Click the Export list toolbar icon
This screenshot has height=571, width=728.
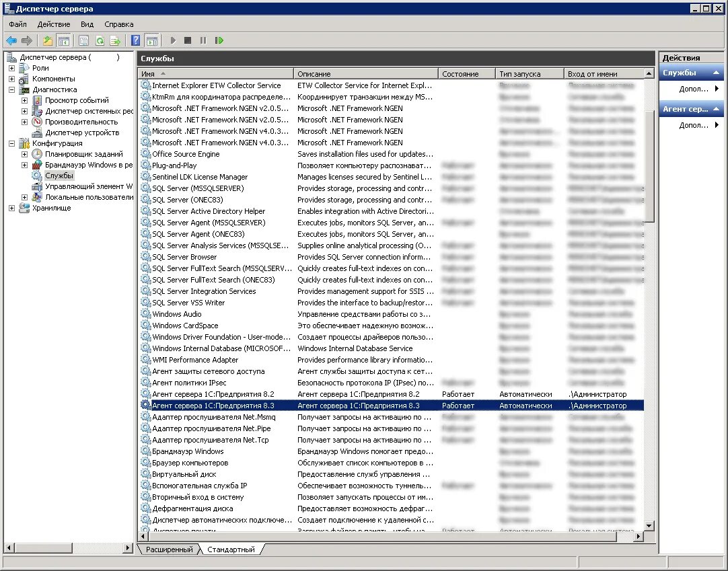114,41
